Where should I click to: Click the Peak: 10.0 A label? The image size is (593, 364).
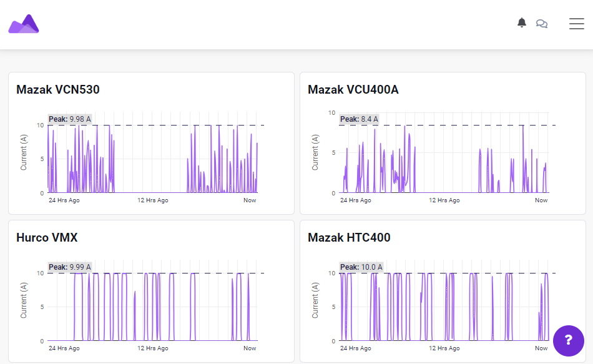[x=361, y=267]
